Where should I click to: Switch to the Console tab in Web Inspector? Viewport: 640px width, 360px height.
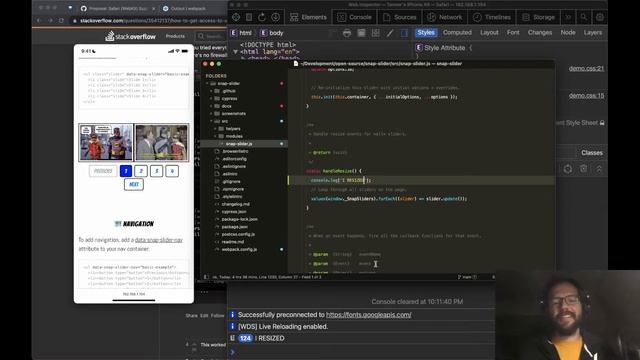pos(354,17)
